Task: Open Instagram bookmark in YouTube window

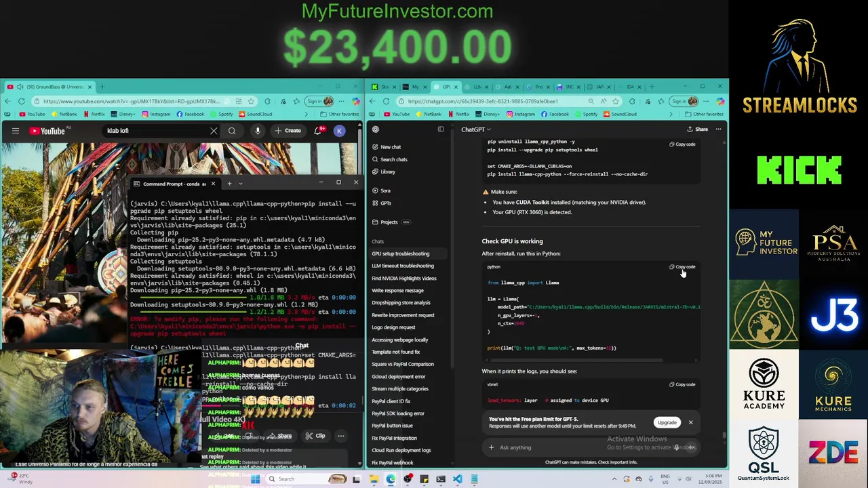Action: [157, 114]
